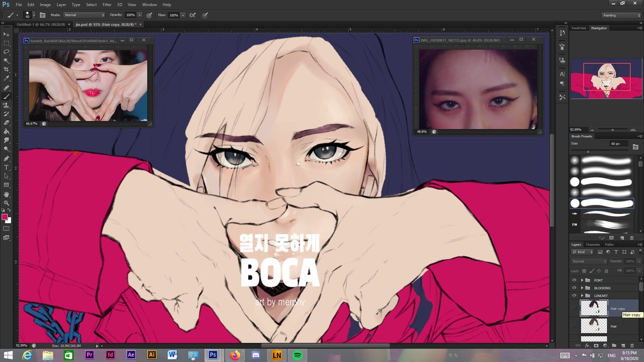Select the Brush tool in toolbox
Screen dimensions: 644x362
coord(6,97)
